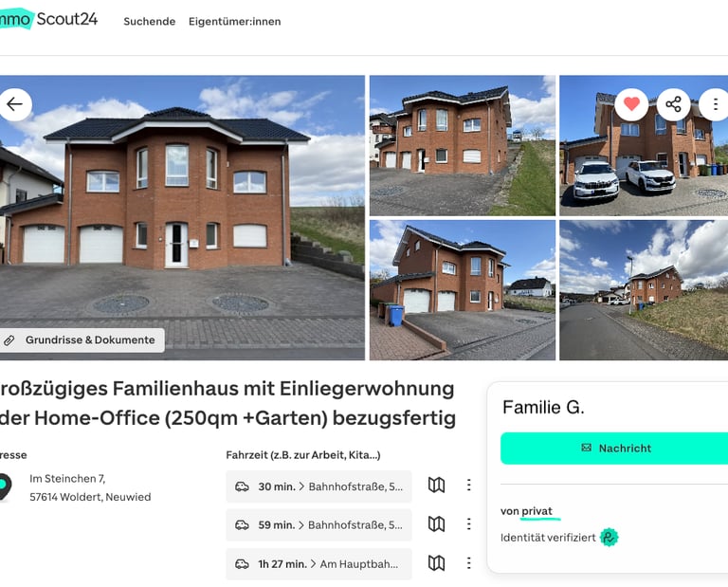Expand options for the 30 min. travel entry
The height and width of the screenshot is (587, 728).
coord(469,486)
